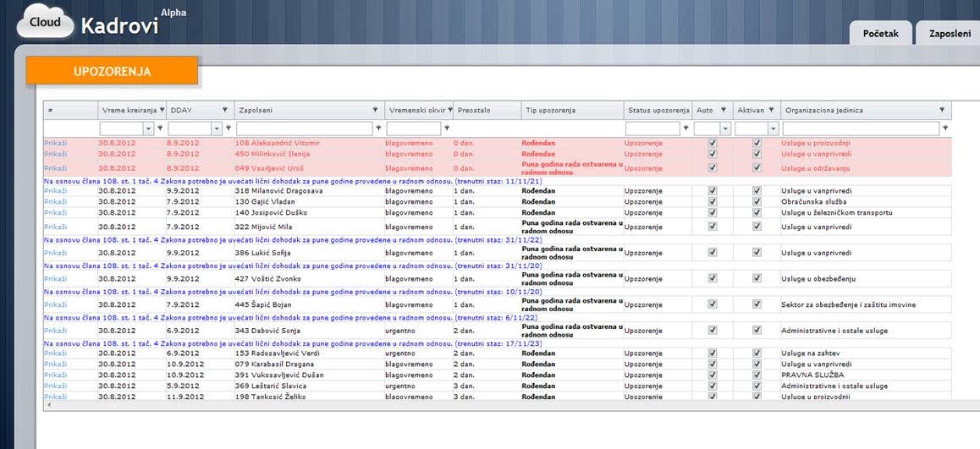
Task: Select cell '445 Šapić Bojan'
Action: (x=310, y=304)
